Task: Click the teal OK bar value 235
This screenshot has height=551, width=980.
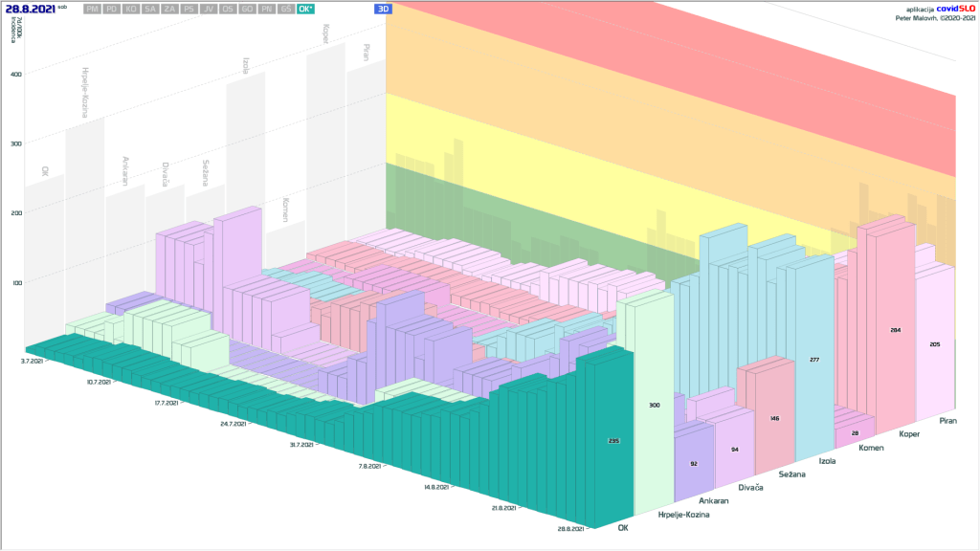Action: 613,441
